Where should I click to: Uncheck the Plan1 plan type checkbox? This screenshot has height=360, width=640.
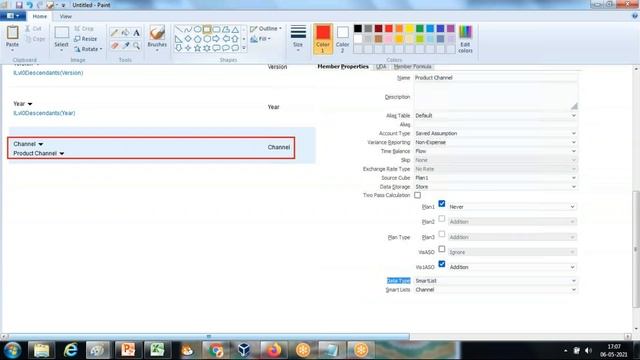click(442, 203)
